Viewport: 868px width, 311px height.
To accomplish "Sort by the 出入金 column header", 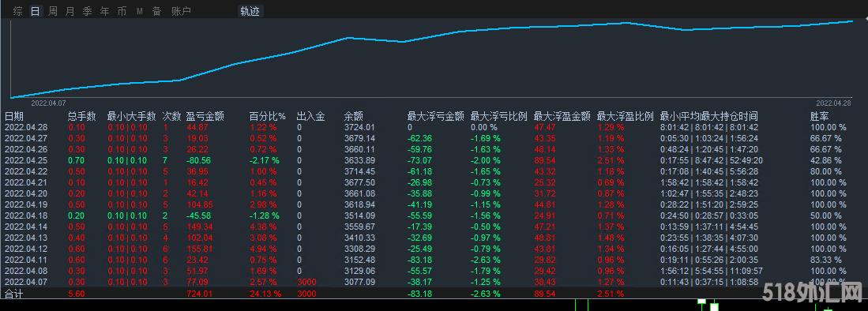I will coord(310,116).
